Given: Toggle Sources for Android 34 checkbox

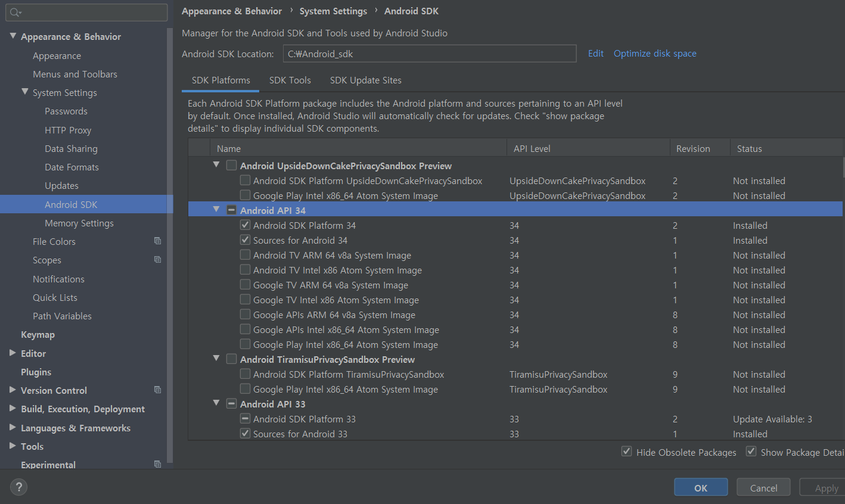Looking at the screenshot, I should [245, 239].
